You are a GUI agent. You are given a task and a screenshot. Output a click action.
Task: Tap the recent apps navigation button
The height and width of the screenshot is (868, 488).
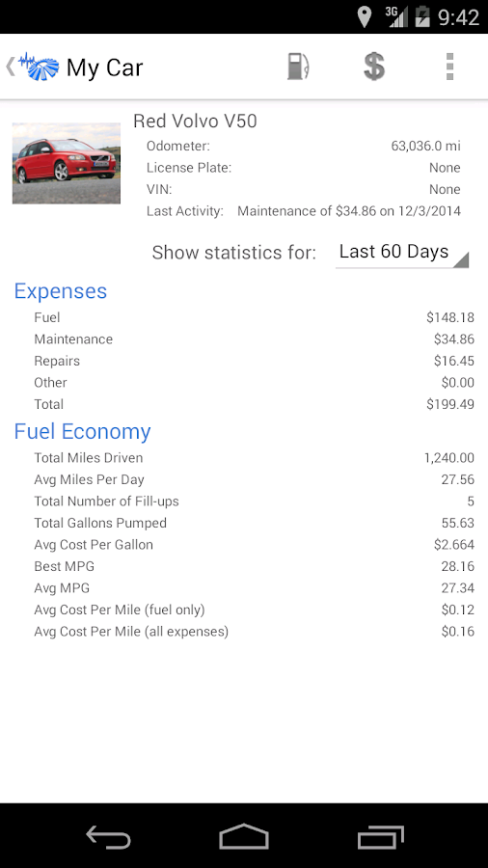[x=380, y=836]
